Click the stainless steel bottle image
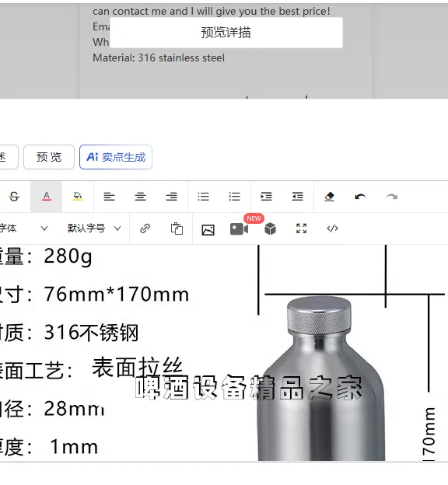Image resolution: width=448 pixels, height=485 pixels. [x=320, y=379]
